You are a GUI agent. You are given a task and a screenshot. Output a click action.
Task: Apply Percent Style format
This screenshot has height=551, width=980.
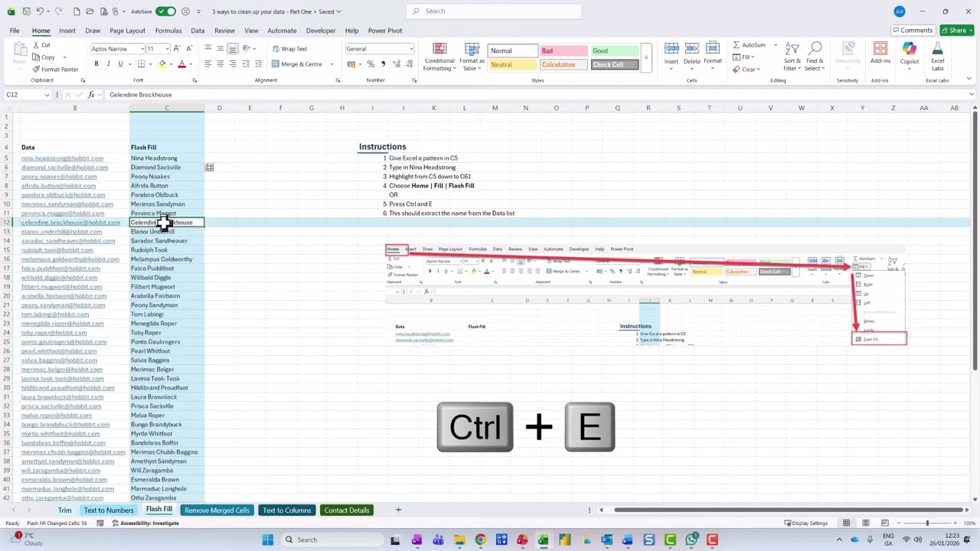(371, 64)
